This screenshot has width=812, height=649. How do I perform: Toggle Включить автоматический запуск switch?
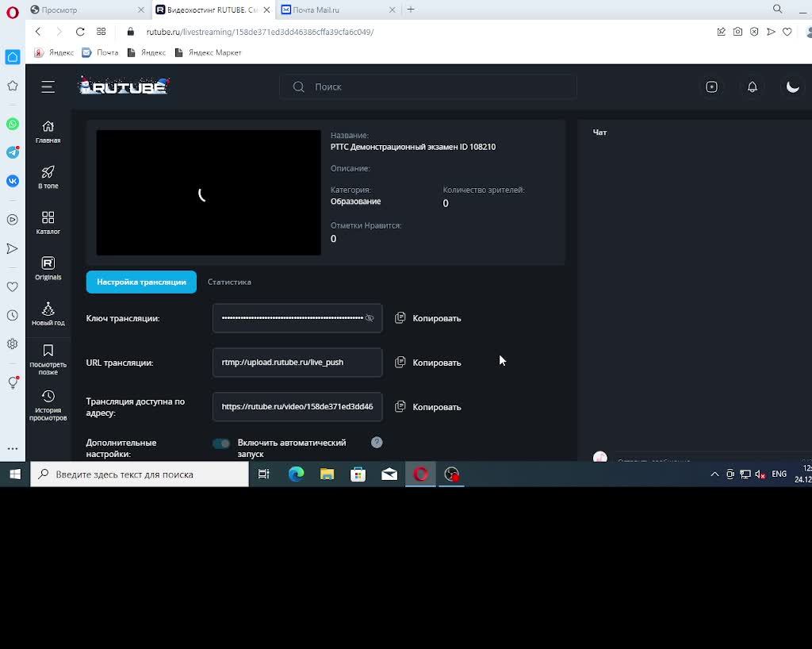(x=221, y=444)
